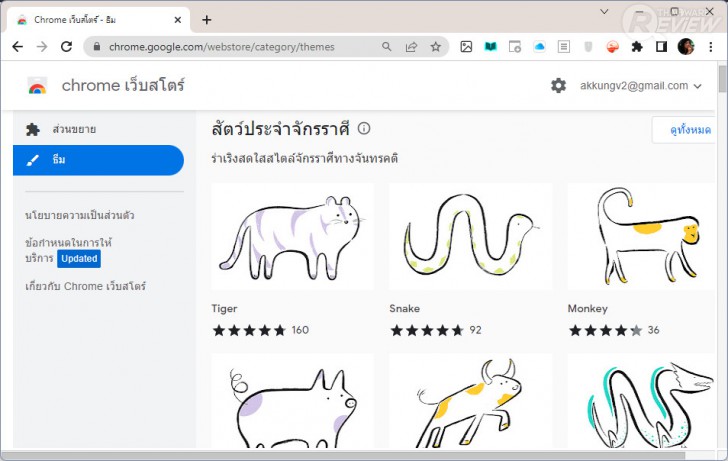Click the image extension icon in toolbar
The image size is (728, 461).
click(466, 46)
